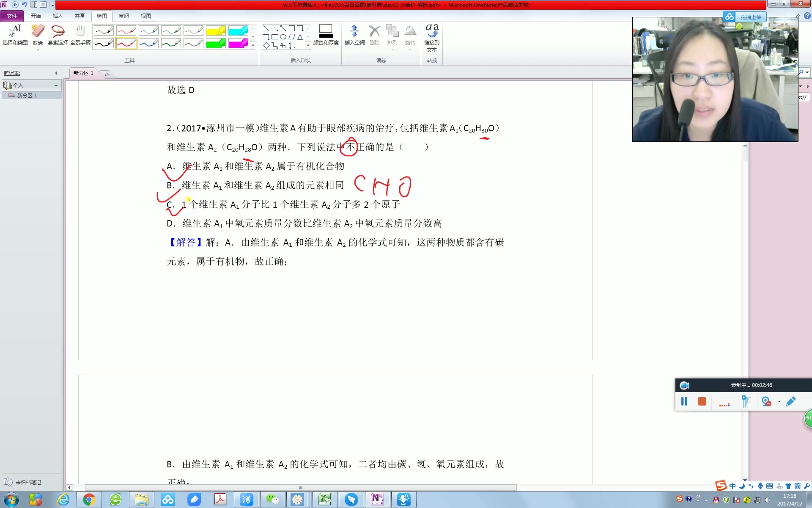Pause the screen recording
Screen dimensions: 812x508
[684, 401]
